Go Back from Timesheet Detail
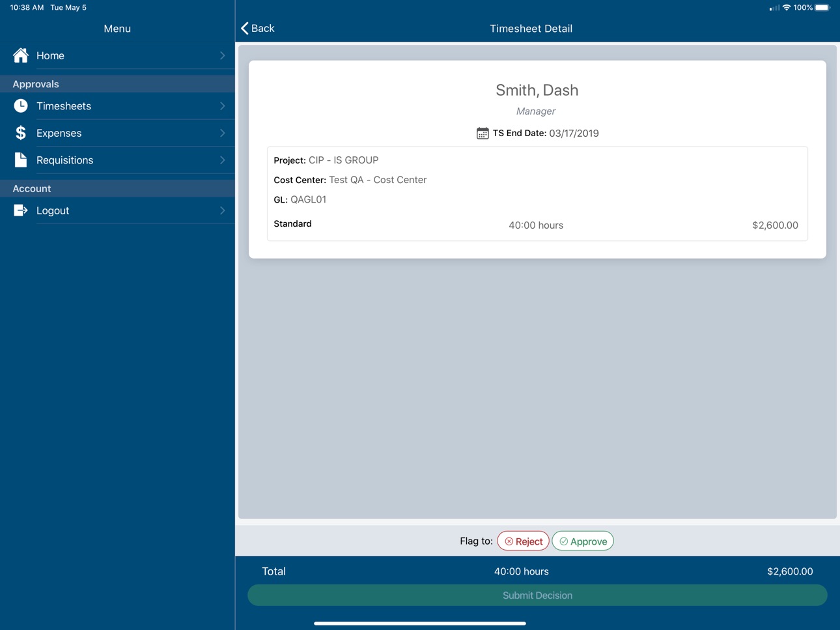 coord(258,28)
